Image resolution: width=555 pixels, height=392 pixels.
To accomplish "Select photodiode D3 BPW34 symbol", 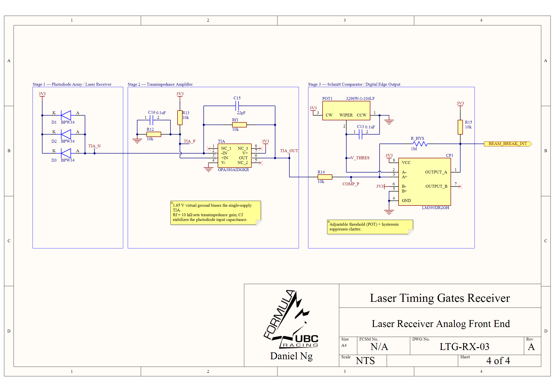I will click(x=66, y=153).
